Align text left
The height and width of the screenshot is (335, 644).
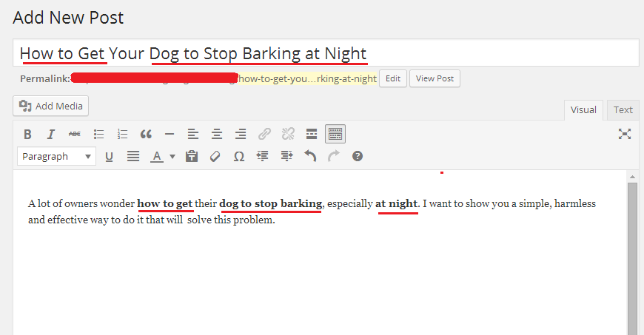click(x=193, y=135)
